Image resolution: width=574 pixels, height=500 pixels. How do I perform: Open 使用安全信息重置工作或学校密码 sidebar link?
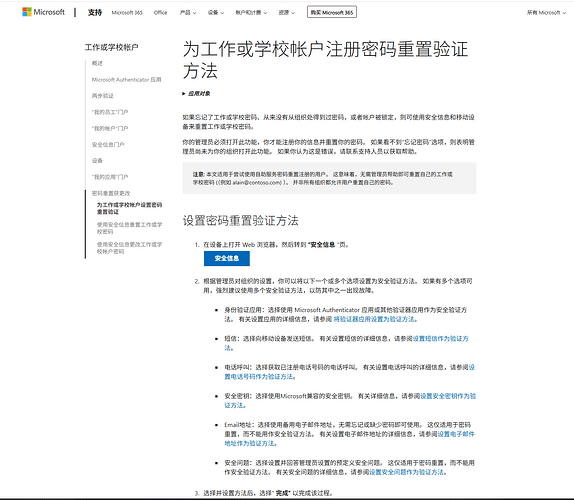coord(129,228)
